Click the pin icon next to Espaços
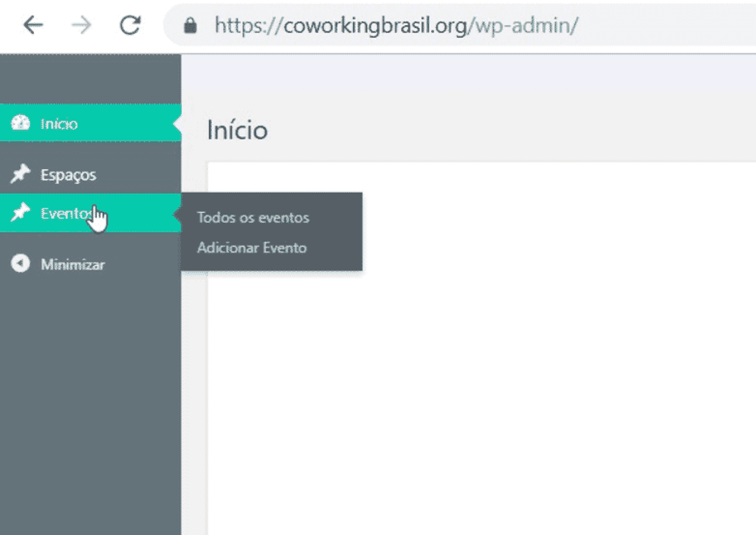The height and width of the screenshot is (535, 756). click(20, 174)
